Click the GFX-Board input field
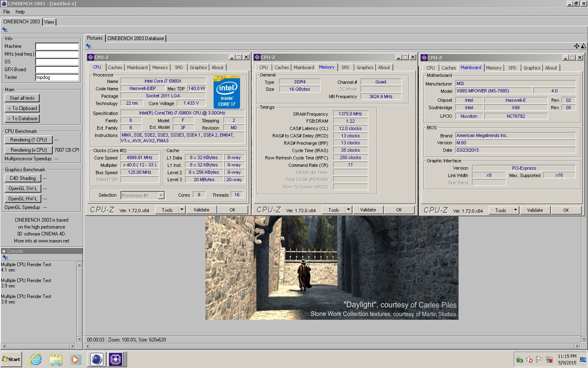The height and width of the screenshot is (368, 588). click(57, 70)
